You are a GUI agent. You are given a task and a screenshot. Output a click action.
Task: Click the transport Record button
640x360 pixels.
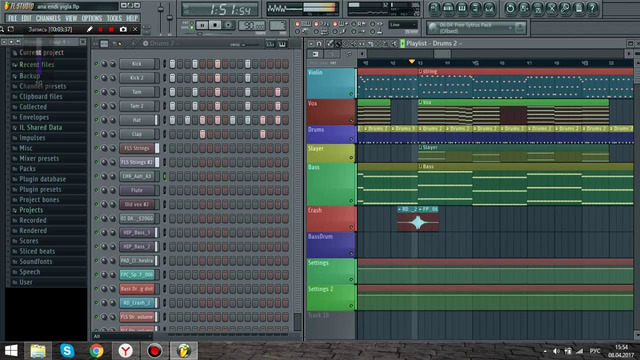(228, 25)
